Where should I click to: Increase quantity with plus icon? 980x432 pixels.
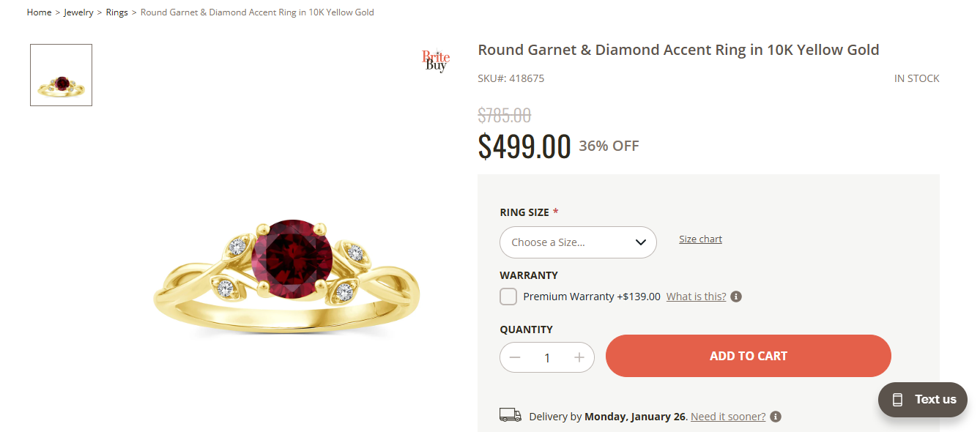point(579,357)
